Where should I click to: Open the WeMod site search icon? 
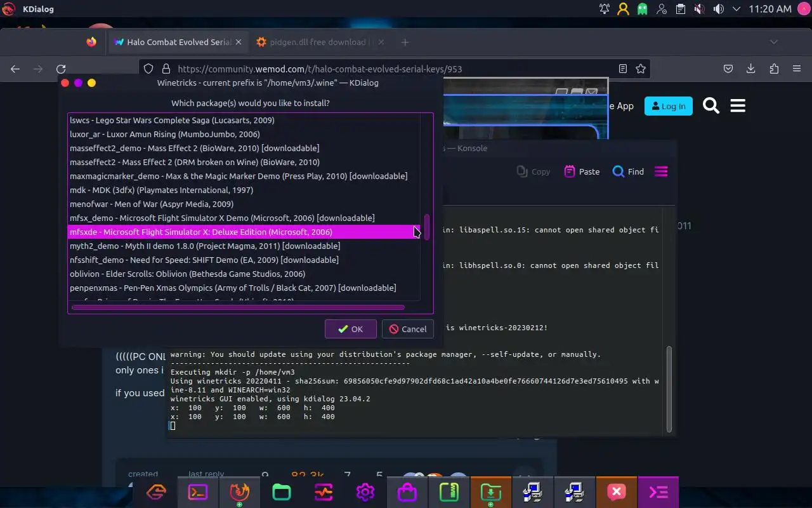(711, 106)
